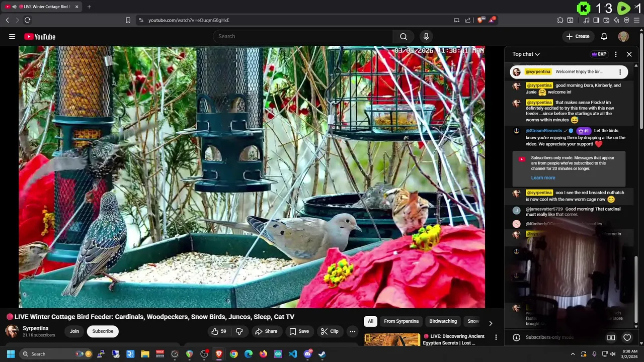Open the more actions ellipsis below video
The height and width of the screenshot is (362, 644).
tap(352, 331)
